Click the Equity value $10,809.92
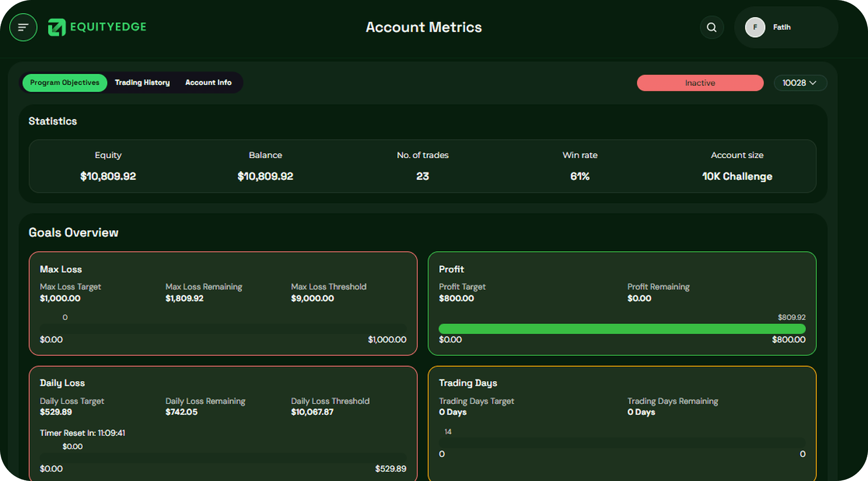868x481 pixels. coord(108,176)
